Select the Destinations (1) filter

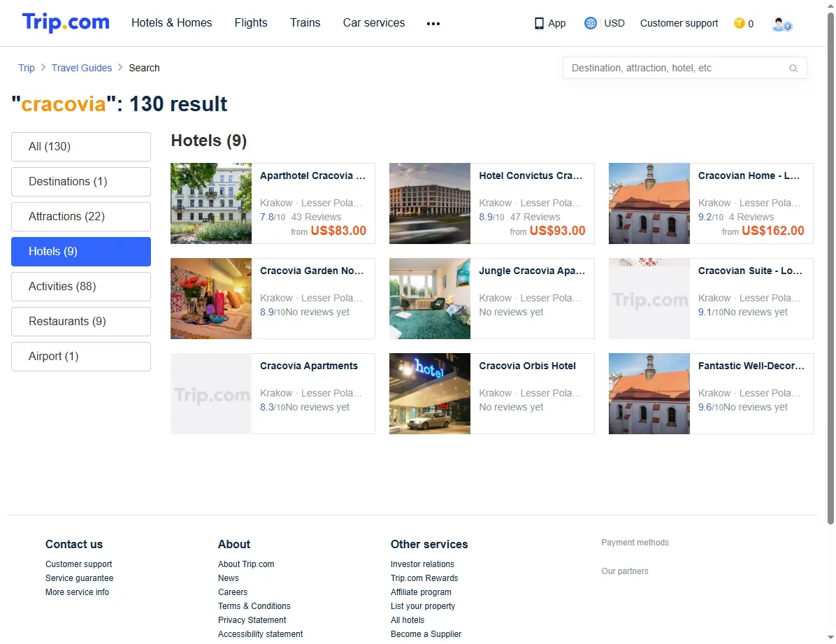[81, 181]
